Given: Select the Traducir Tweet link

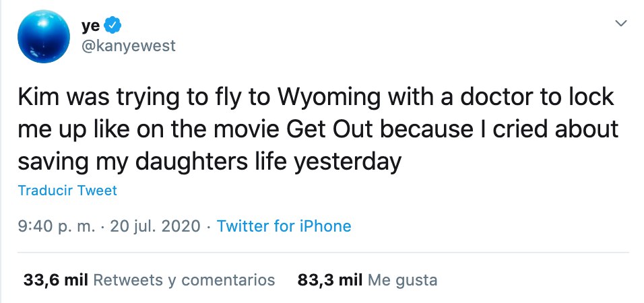Looking at the screenshot, I should click(68, 191).
